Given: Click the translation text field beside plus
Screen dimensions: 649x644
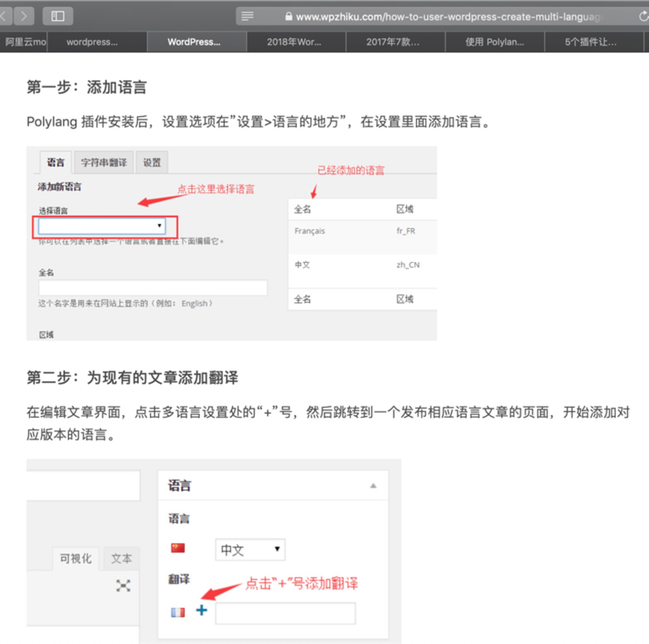Looking at the screenshot, I should coord(286,613).
